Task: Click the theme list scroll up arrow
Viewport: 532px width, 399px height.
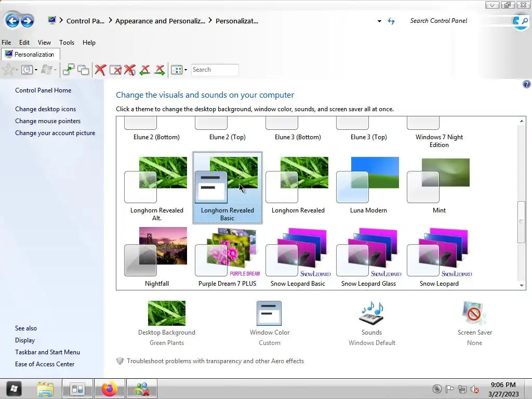Action: click(x=522, y=121)
